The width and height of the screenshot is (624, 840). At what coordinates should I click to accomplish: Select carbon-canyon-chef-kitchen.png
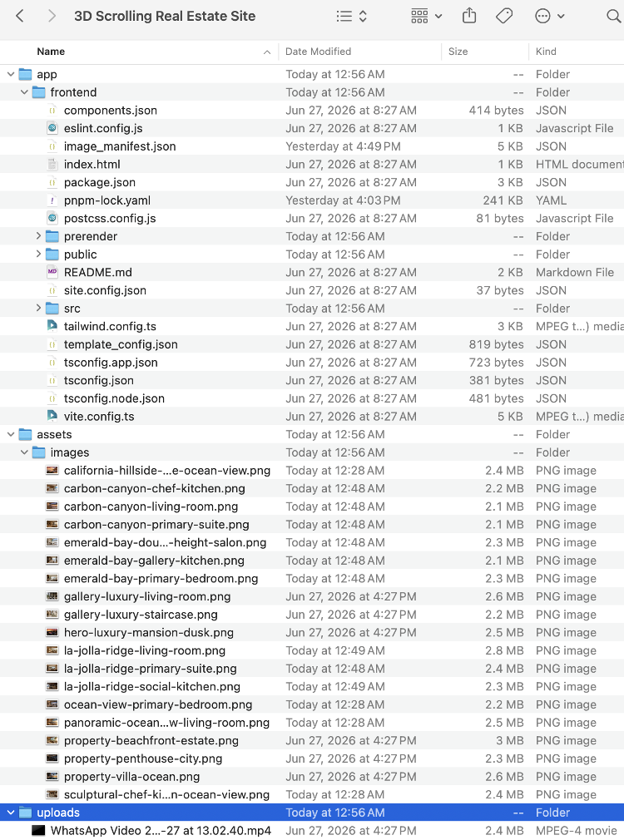tap(155, 488)
